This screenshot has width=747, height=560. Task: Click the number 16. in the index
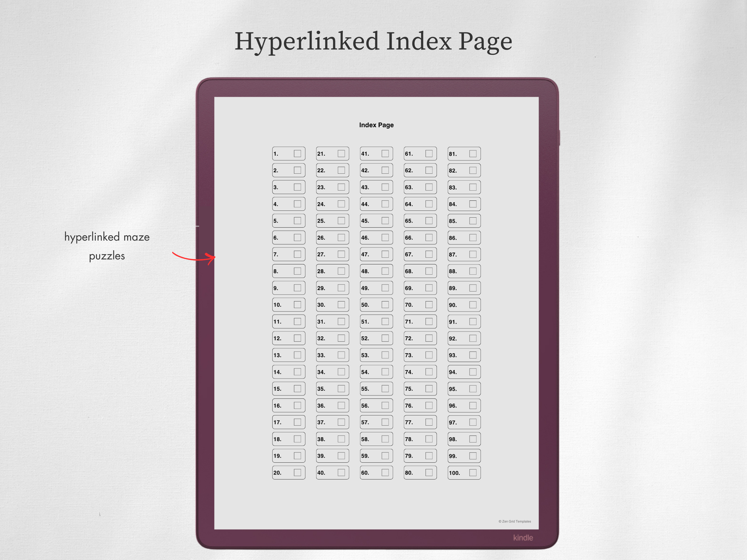(x=277, y=406)
